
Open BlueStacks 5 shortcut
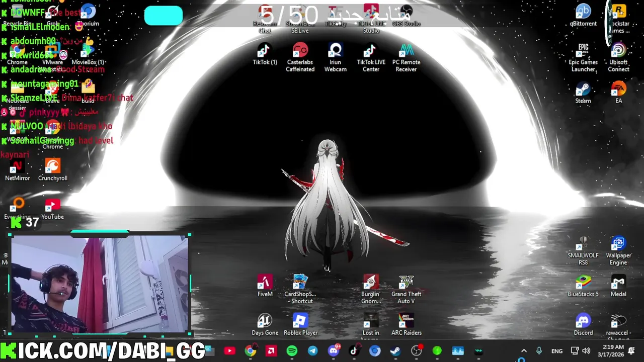(583, 286)
